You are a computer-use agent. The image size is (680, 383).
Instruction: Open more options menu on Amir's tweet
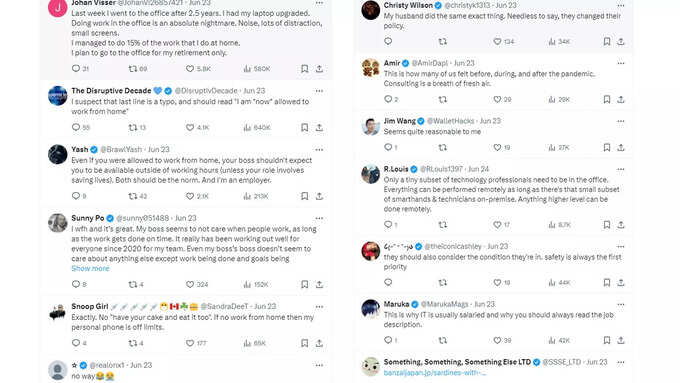[621, 63]
